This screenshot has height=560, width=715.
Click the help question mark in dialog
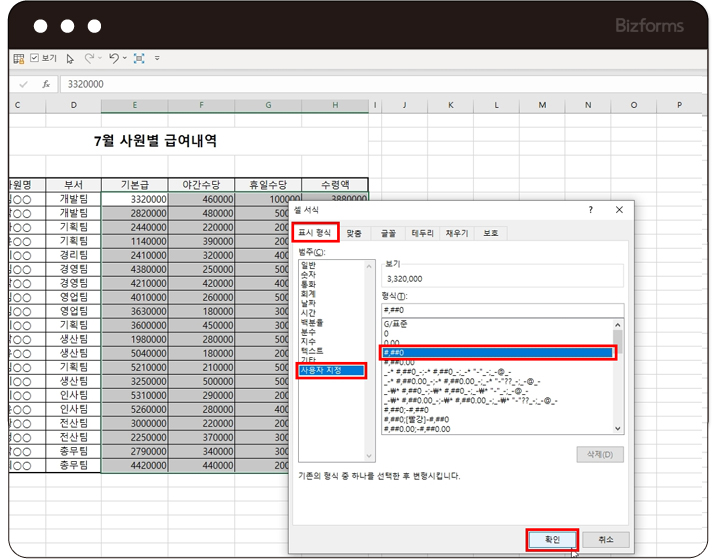click(x=591, y=210)
